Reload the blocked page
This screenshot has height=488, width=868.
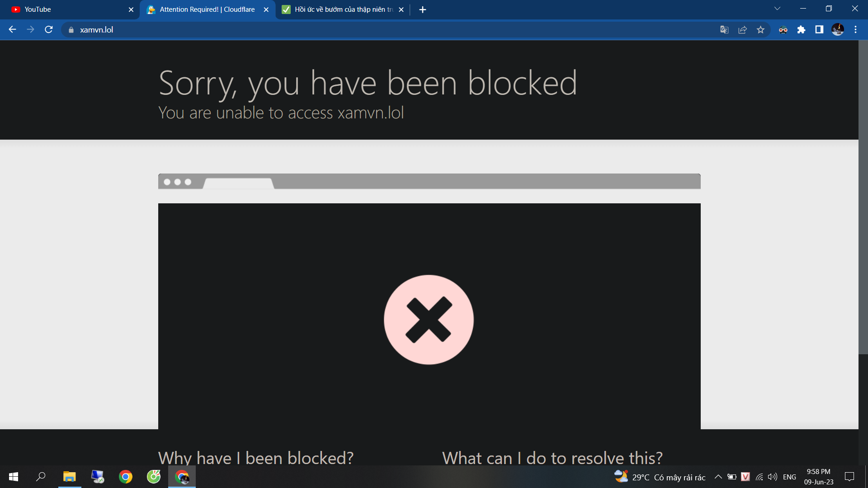(49, 30)
